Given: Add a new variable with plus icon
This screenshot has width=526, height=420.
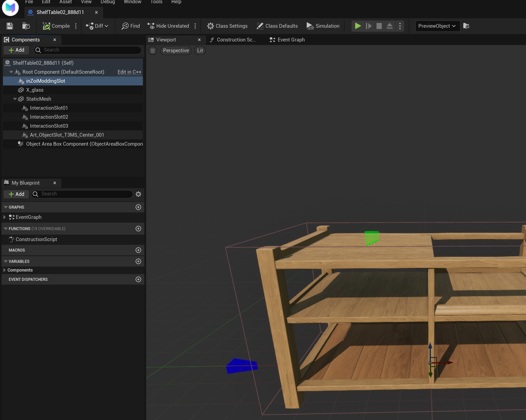Looking at the screenshot, I should click(138, 261).
